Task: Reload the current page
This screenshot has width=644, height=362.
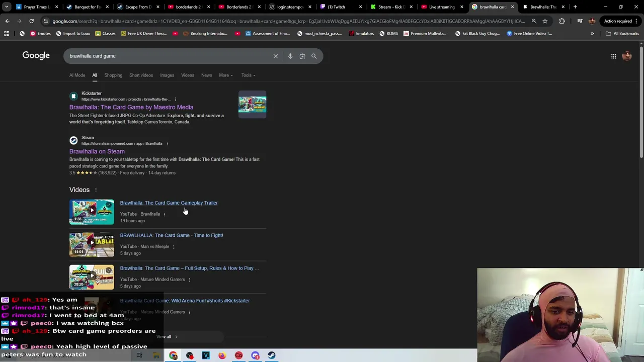Action: pos(31,21)
